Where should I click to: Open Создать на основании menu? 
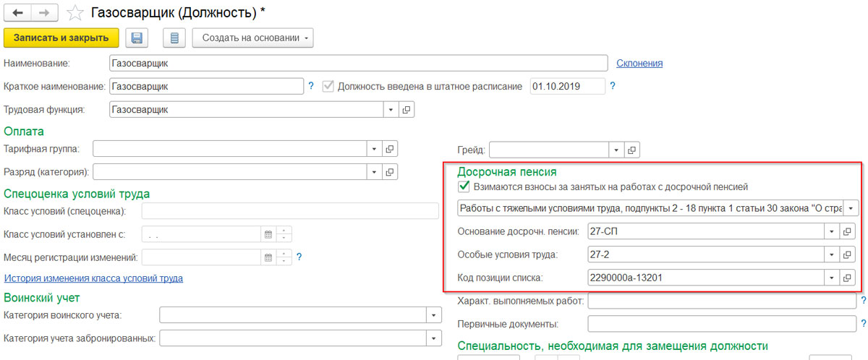coord(252,38)
